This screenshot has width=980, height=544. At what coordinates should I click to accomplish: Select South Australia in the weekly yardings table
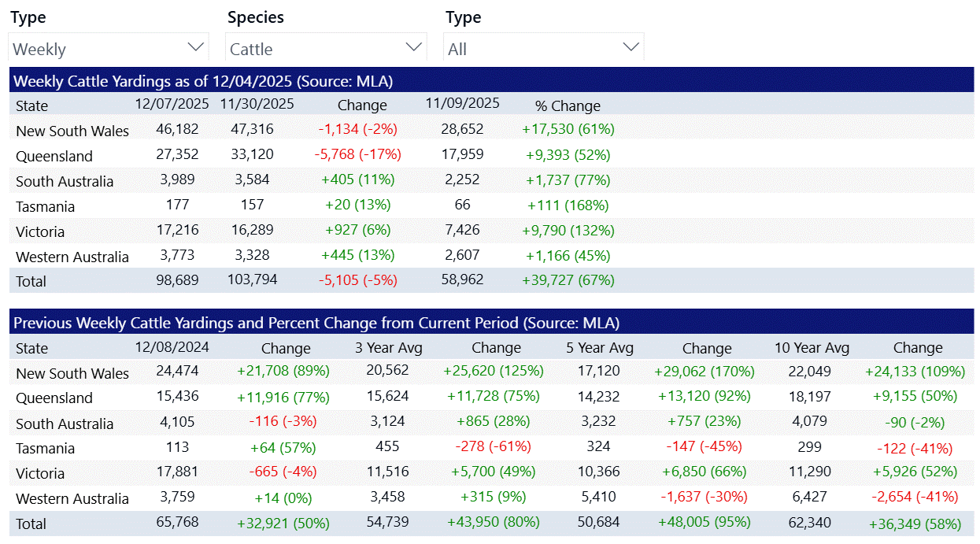[x=65, y=181]
